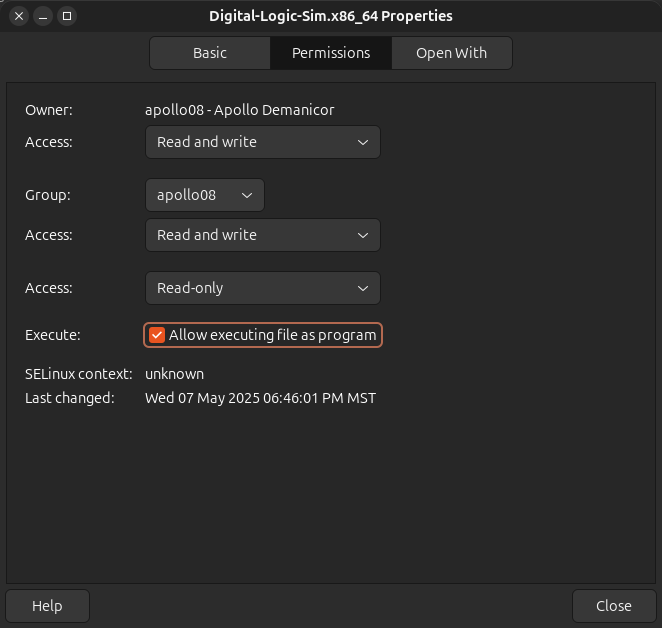Toggle Allow executing file as program
Viewport: 662px width, 628px height.
(x=157, y=335)
